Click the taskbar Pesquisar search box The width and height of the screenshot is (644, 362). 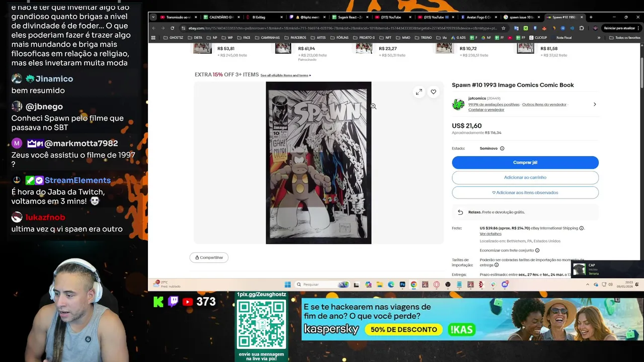tap(322, 285)
